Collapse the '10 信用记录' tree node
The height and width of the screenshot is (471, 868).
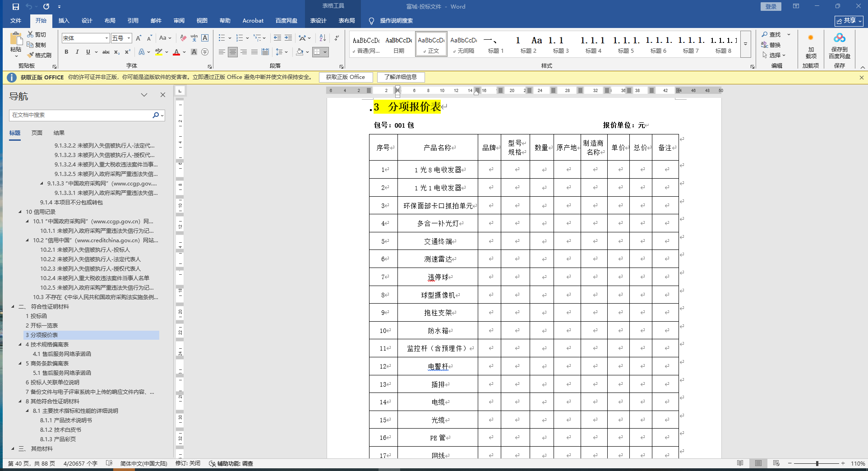[20, 212]
